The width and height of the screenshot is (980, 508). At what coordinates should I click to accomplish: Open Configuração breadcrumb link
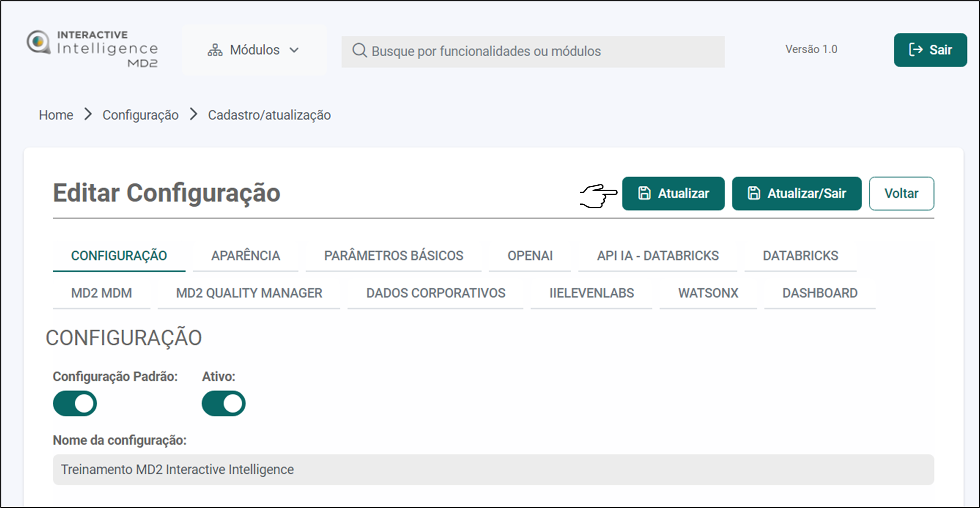pos(140,115)
